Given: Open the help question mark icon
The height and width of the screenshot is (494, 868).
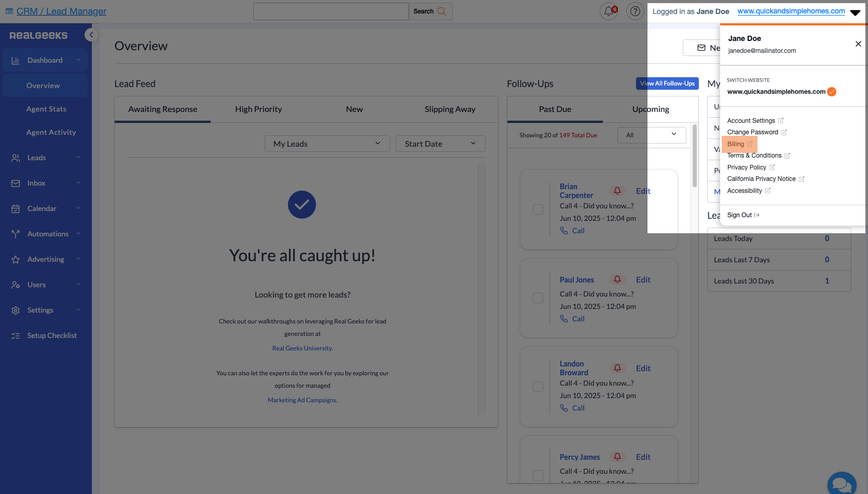Looking at the screenshot, I should pyautogui.click(x=635, y=11).
